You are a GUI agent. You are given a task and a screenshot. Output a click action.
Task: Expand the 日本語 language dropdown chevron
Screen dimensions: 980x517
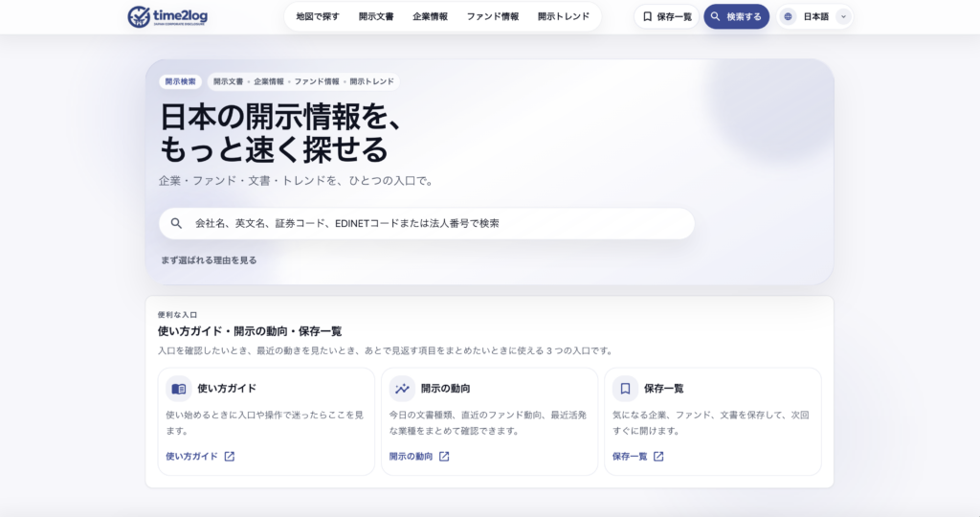(843, 17)
